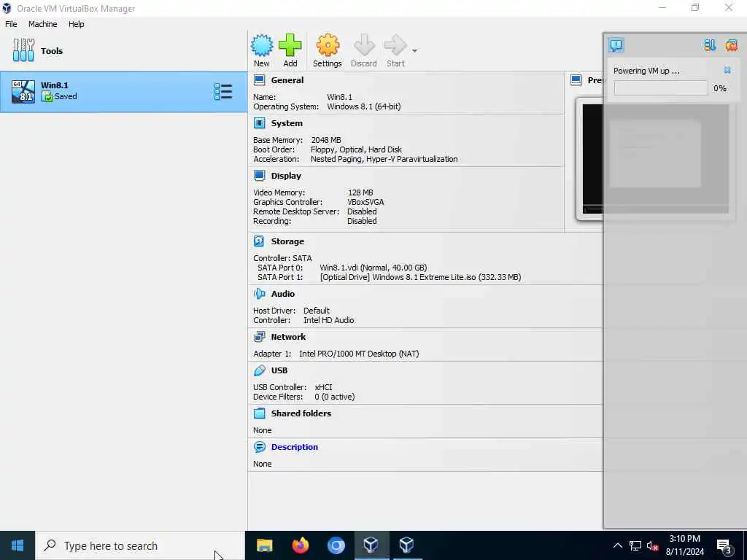Open Audio settings section header
747x560 pixels.
[x=283, y=294]
